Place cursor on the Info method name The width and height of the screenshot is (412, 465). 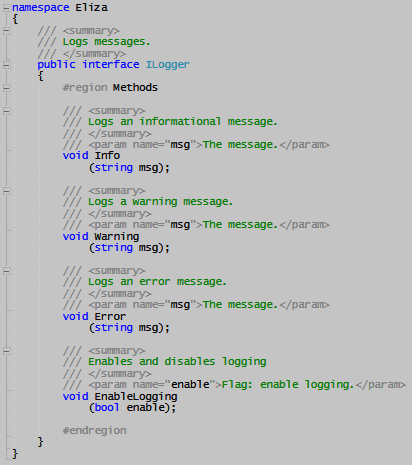[x=107, y=156]
